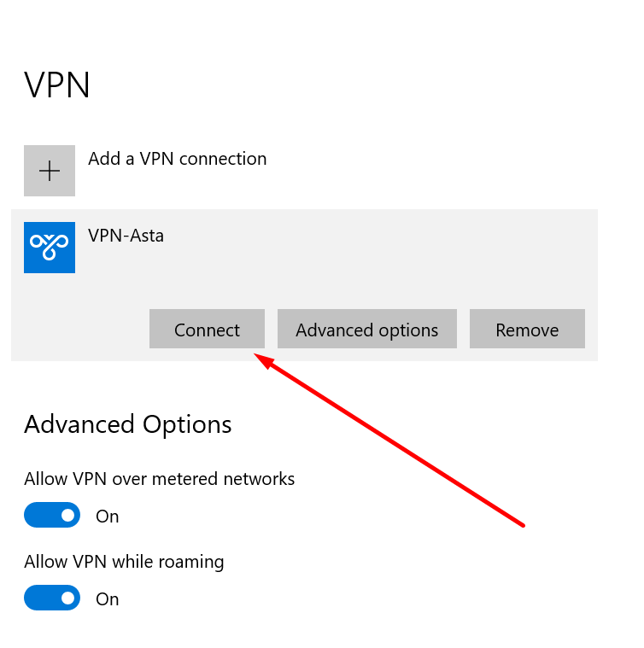The height and width of the screenshot is (648, 644).
Task: Click the red arrow's pointed tip
Action: coord(260,359)
